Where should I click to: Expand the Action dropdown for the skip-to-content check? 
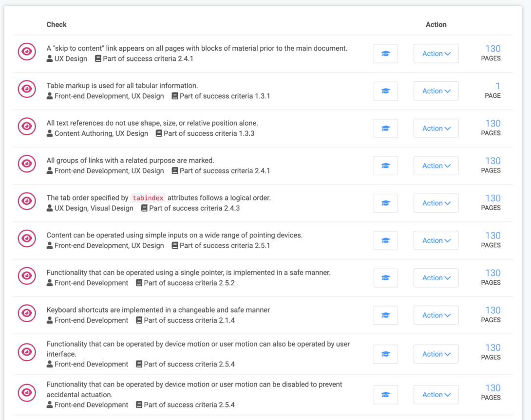pos(436,54)
